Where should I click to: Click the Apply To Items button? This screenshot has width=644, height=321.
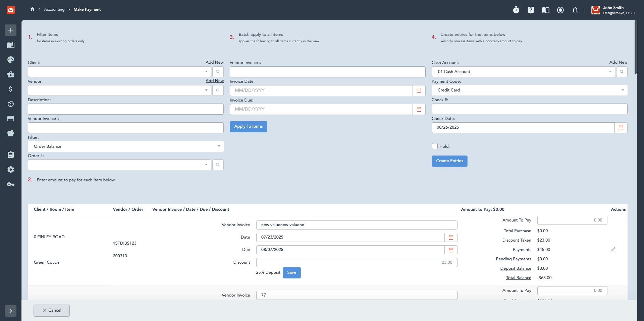(x=249, y=127)
